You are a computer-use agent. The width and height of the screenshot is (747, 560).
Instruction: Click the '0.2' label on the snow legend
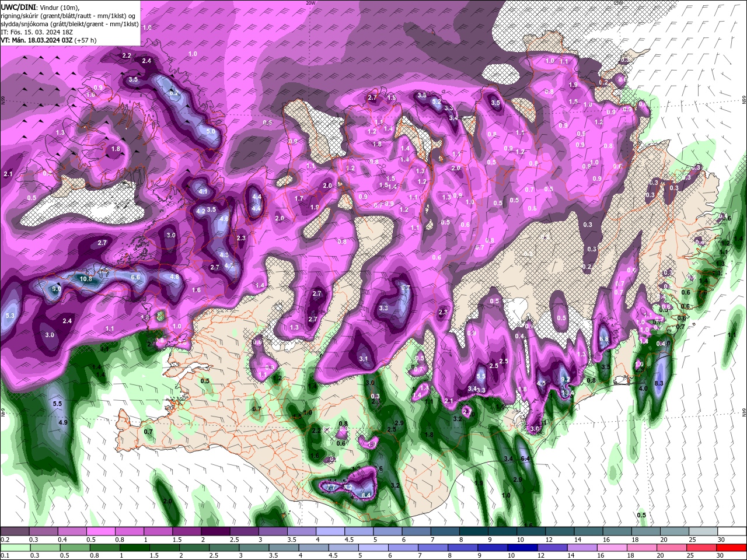pyautogui.click(x=5, y=540)
